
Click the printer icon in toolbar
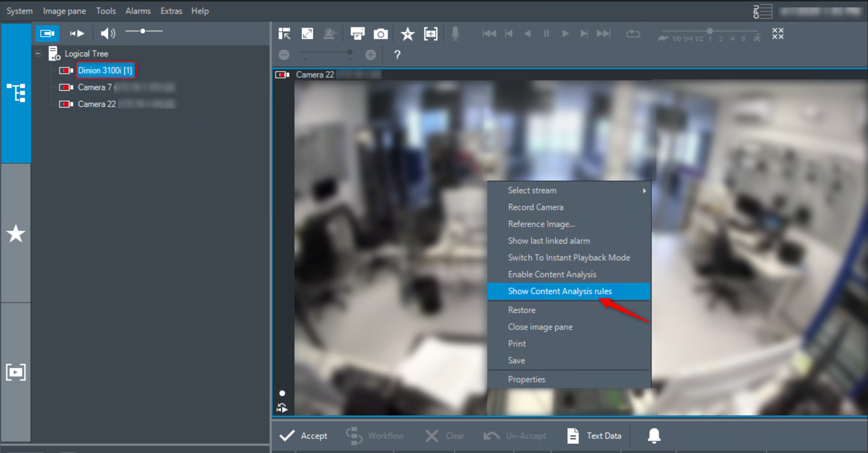pos(357,34)
